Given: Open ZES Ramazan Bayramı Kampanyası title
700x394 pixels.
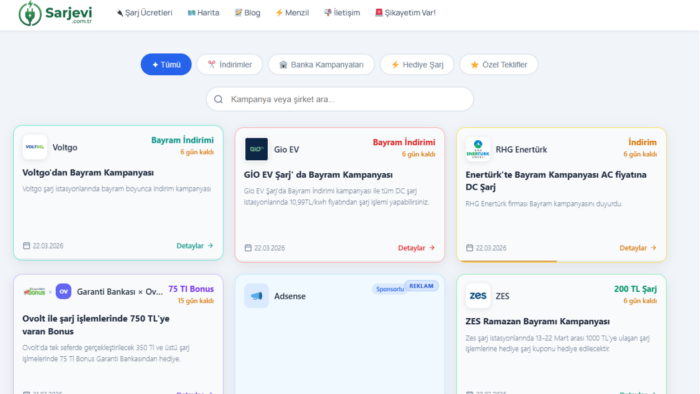Looking at the screenshot, I should pyautogui.click(x=538, y=321).
